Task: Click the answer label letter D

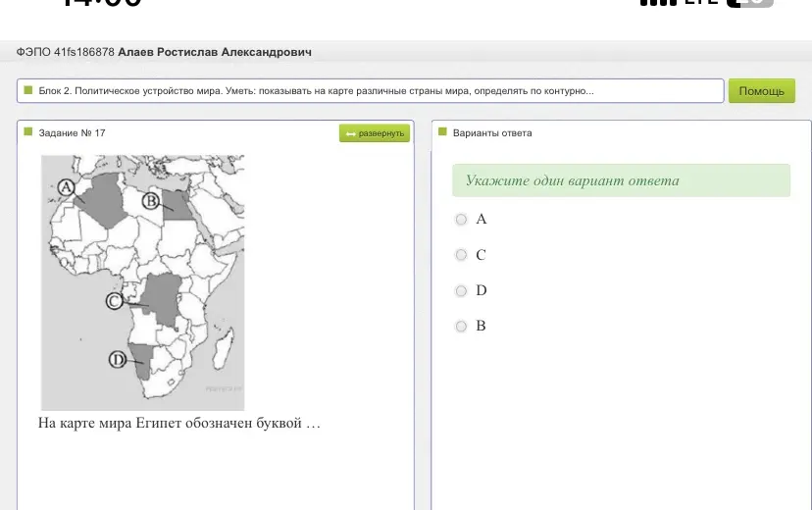Action: 482,290
